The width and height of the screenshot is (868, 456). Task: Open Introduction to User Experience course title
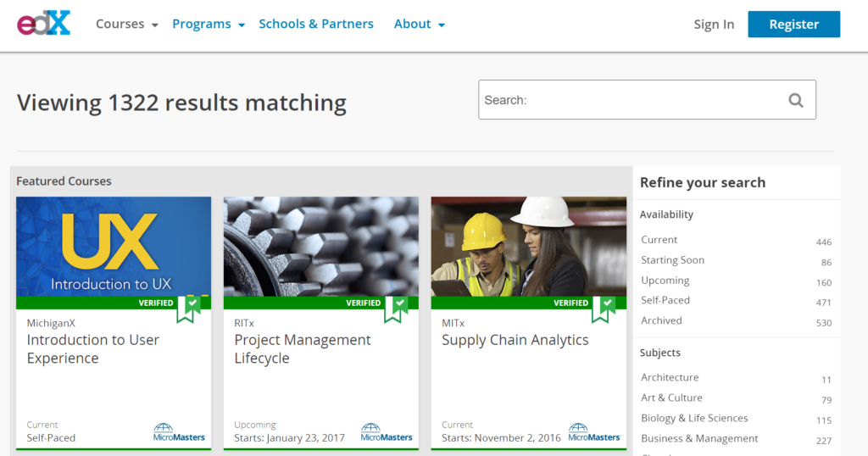click(93, 348)
